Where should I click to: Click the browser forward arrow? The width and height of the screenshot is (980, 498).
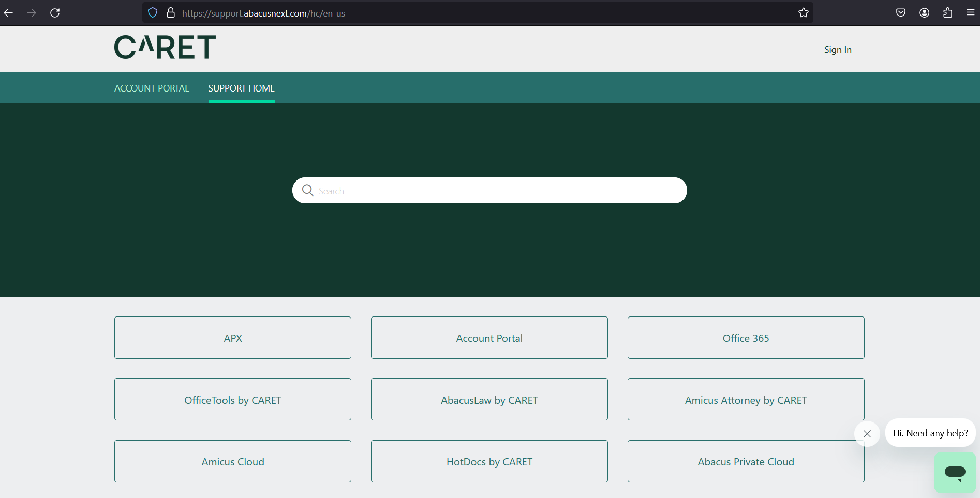tap(32, 13)
